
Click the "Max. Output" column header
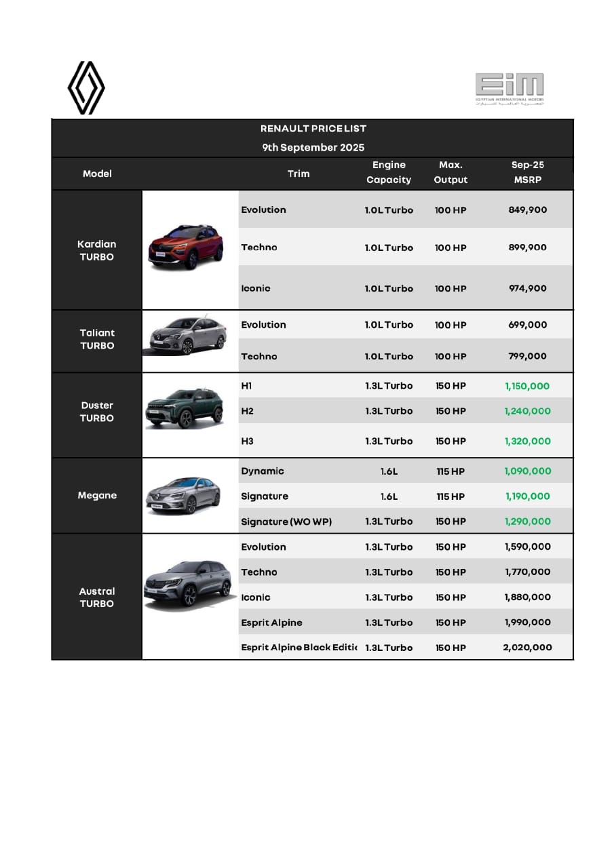coord(451,172)
